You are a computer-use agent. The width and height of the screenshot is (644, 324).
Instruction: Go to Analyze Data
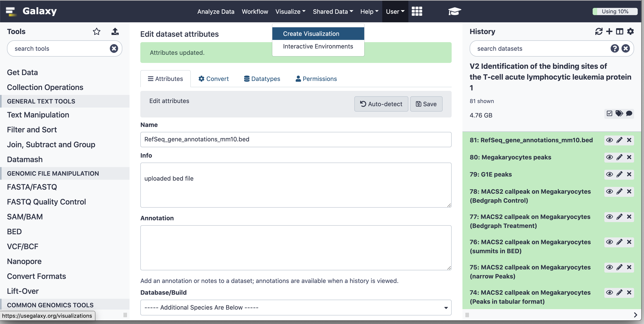(x=216, y=11)
